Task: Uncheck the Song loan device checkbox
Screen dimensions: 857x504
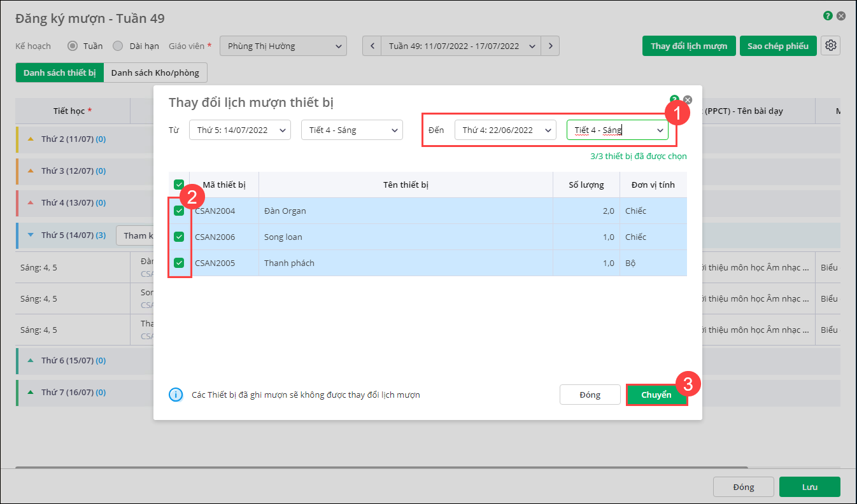Action: (179, 237)
